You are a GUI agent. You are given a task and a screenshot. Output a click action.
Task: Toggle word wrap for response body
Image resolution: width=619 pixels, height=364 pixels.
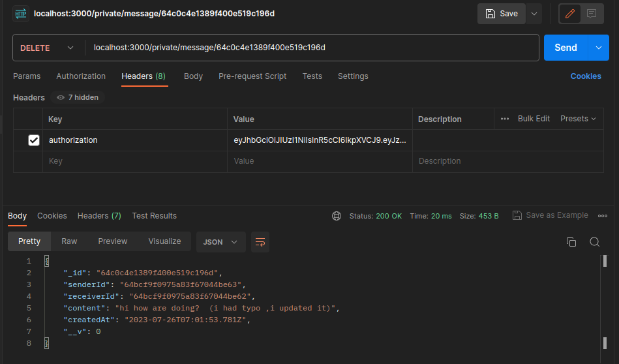tap(260, 242)
